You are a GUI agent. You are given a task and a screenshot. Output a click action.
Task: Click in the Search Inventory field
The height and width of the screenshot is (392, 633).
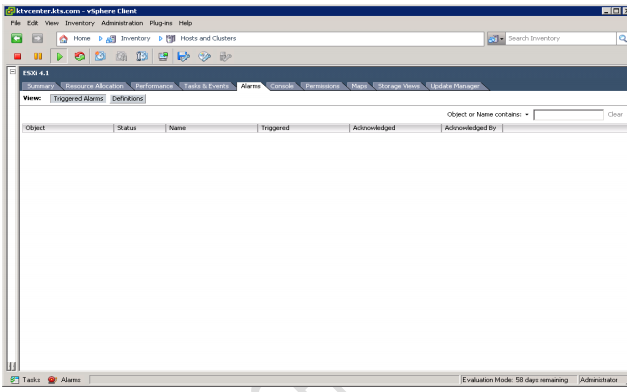[x=561, y=38]
